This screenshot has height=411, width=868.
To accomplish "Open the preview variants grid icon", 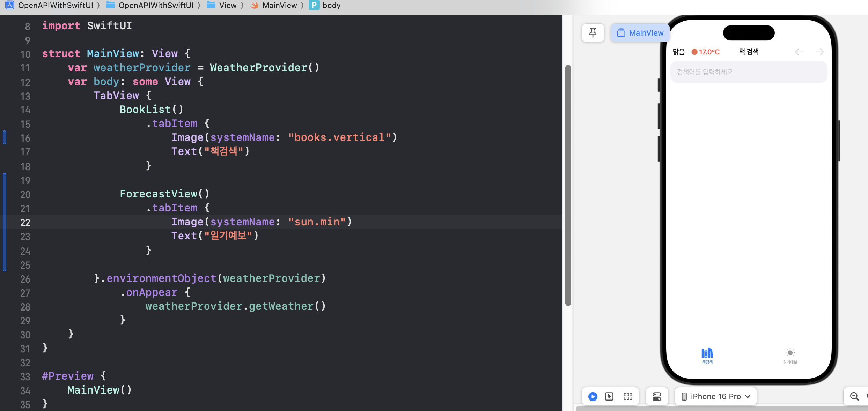I will pos(628,396).
